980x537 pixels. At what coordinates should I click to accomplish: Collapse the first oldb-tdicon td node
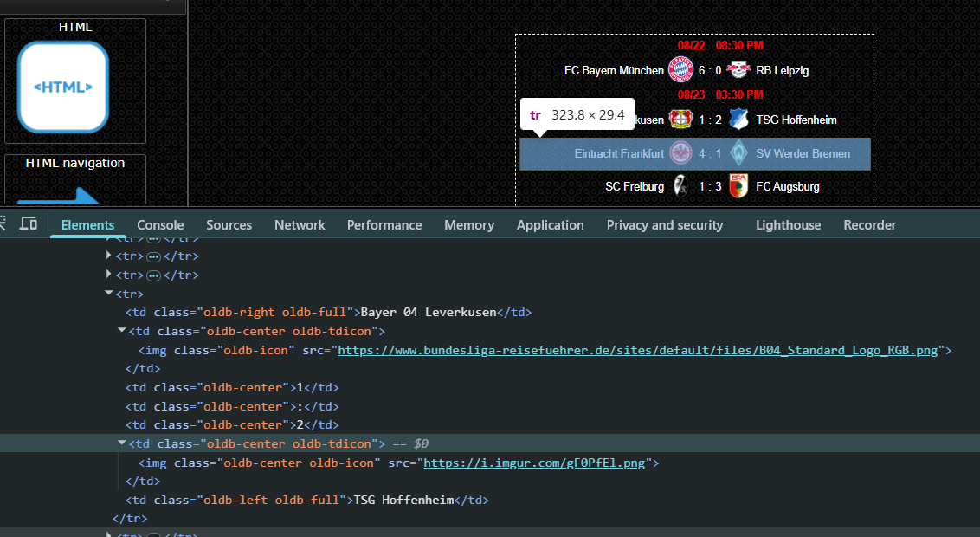click(122, 330)
